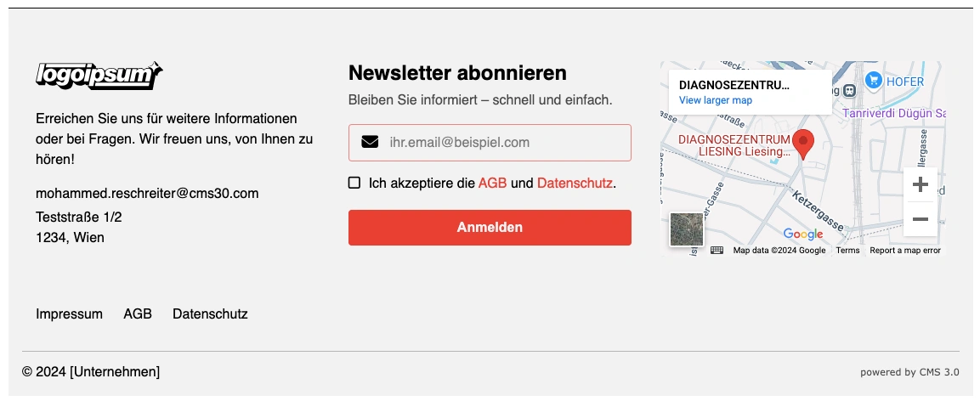Click the Anmelden button
Viewport: 980px width, 401px height.
tap(490, 228)
